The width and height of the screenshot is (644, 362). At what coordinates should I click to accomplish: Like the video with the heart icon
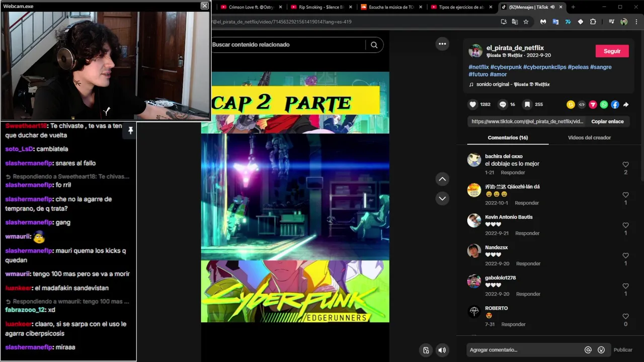click(472, 105)
